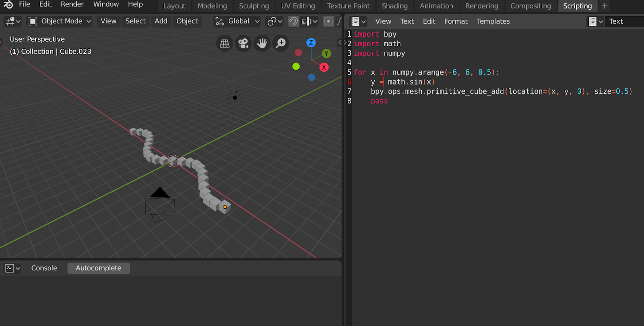Select the camera object in the viewport
Viewport: 644px width, 326px height.
(160, 205)
